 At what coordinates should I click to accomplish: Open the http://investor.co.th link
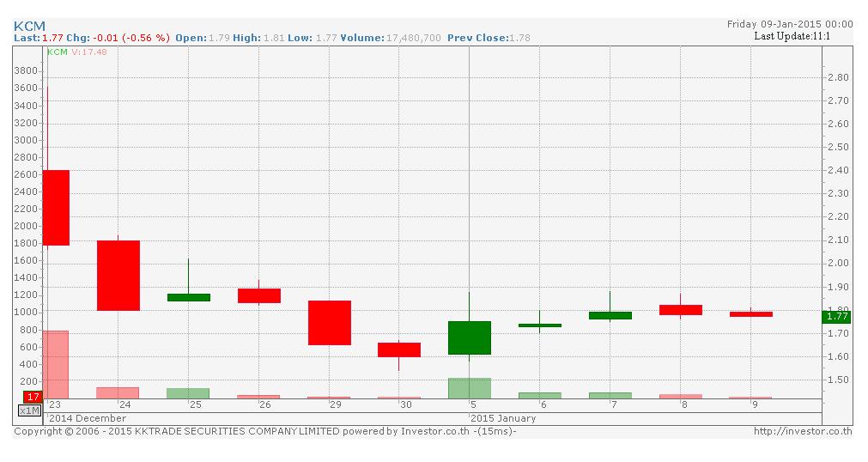[804, 431]
